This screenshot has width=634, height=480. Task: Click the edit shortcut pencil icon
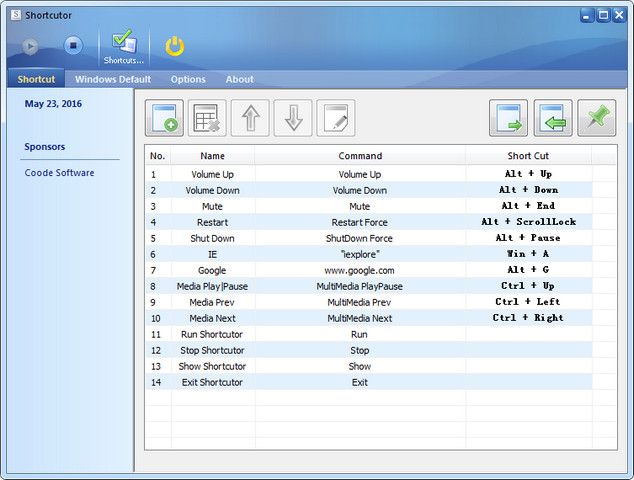[x=336, y=118]
